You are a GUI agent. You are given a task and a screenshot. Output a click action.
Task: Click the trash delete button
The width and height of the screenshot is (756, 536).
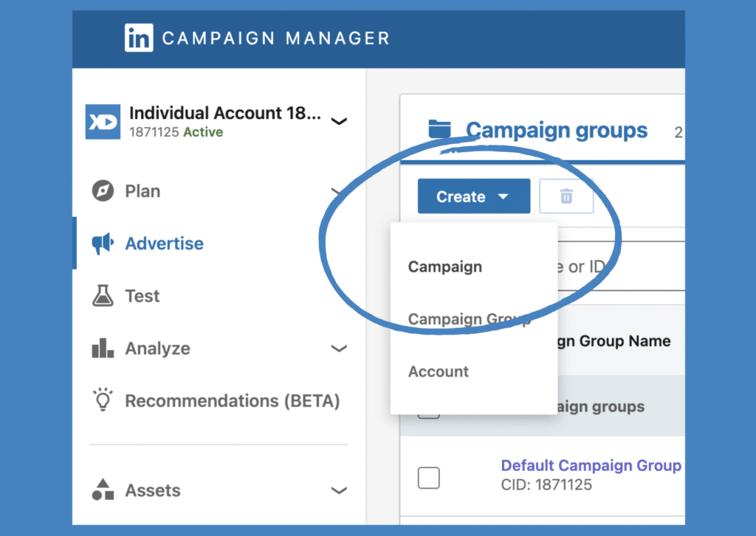[566, 196]
